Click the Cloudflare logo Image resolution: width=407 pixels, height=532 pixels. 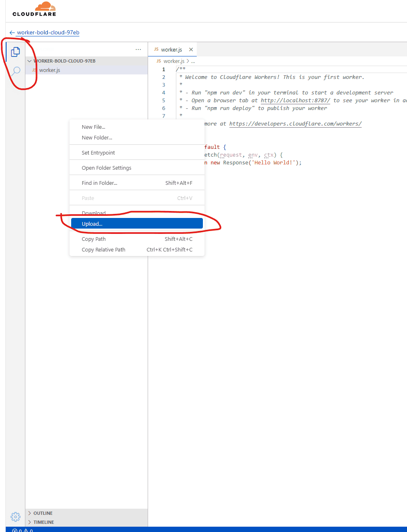click(35, 9)
